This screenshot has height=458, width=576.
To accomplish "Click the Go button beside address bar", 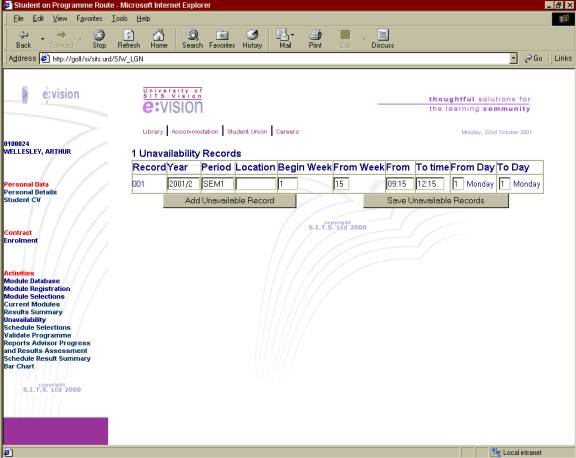I will 533,58.
